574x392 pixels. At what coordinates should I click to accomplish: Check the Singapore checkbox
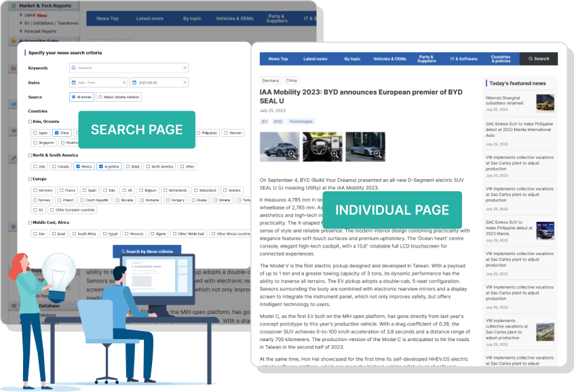pyautogui.click(x=35, y=142)
